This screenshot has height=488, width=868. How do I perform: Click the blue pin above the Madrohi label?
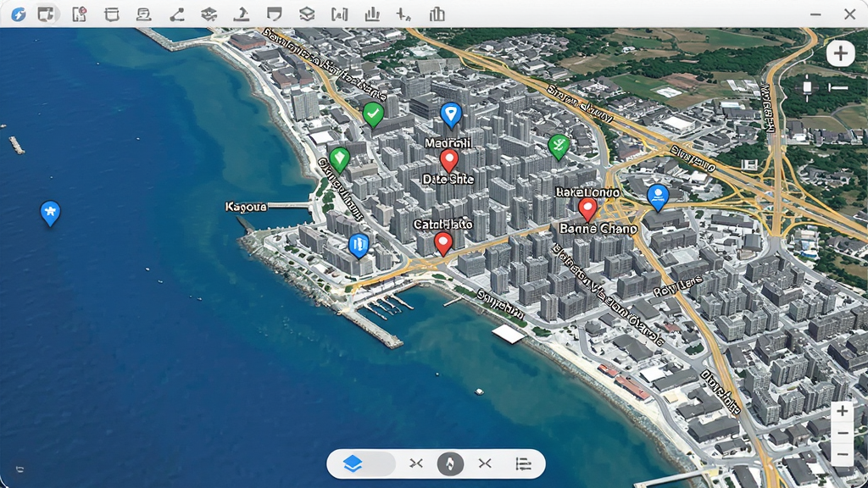coord(451,115)
